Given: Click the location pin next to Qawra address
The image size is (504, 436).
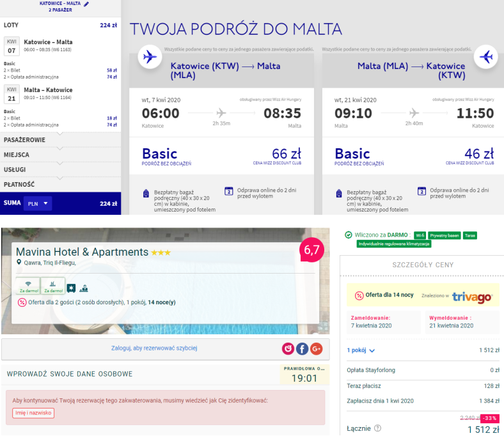Looking at the screenshot, I should 19,262.
